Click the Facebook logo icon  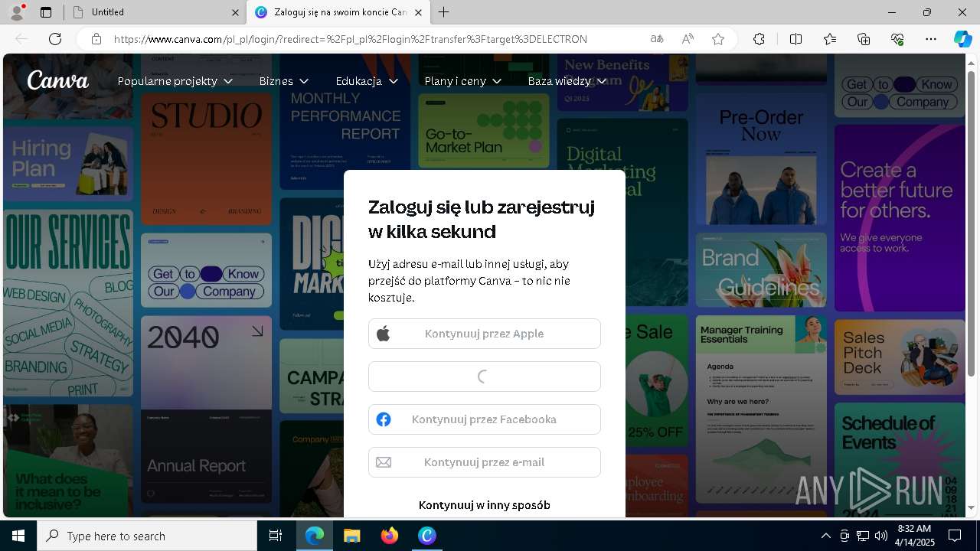pyautogui.click(x=384, y=419)
